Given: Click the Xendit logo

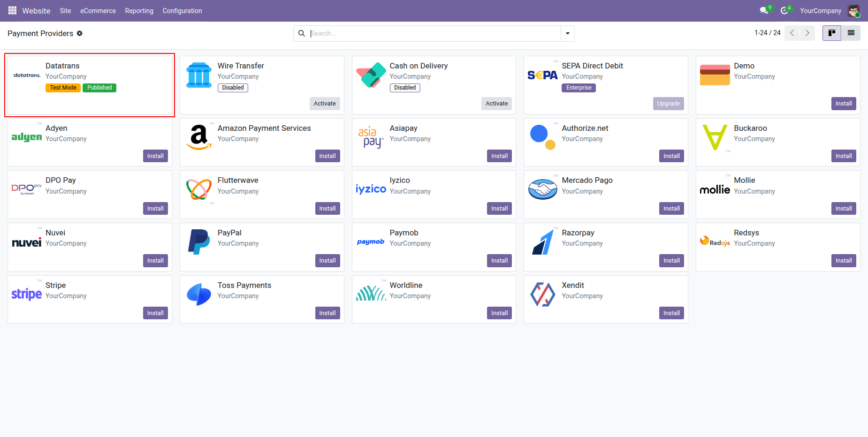Looking at the screenshot, I should 542,294.
